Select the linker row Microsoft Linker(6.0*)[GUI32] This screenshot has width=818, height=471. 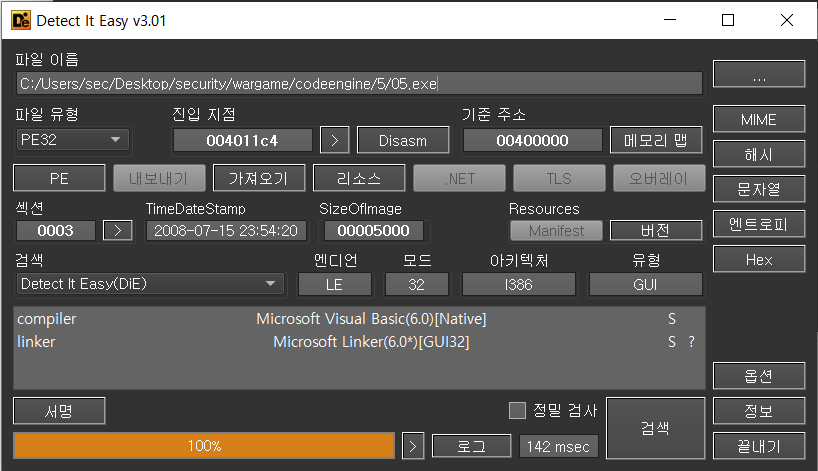[359, 342]
